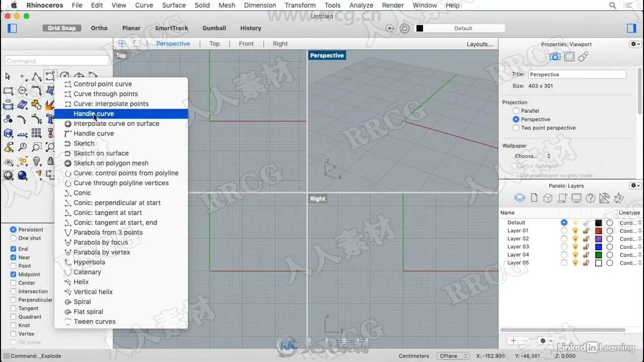Image resolution: width=644 pixels, height=362 pixels.
Task: Click the Zoom dynamic magnifier icon
Action: pos(22,147)
